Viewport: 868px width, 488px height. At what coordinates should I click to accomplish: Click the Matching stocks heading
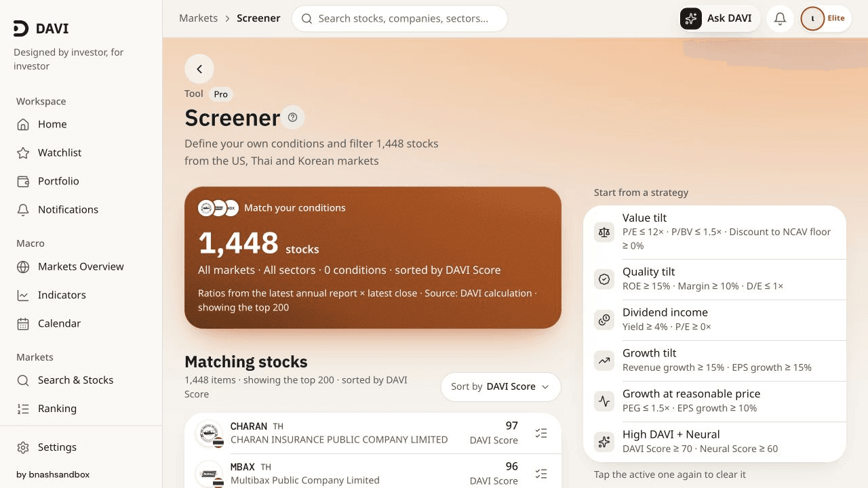point(246,362)
